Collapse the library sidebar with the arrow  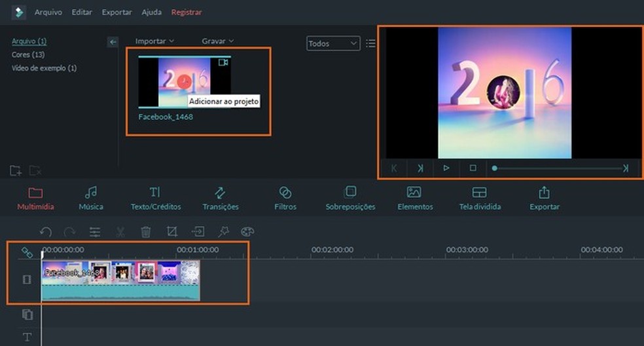coord(113,42)
